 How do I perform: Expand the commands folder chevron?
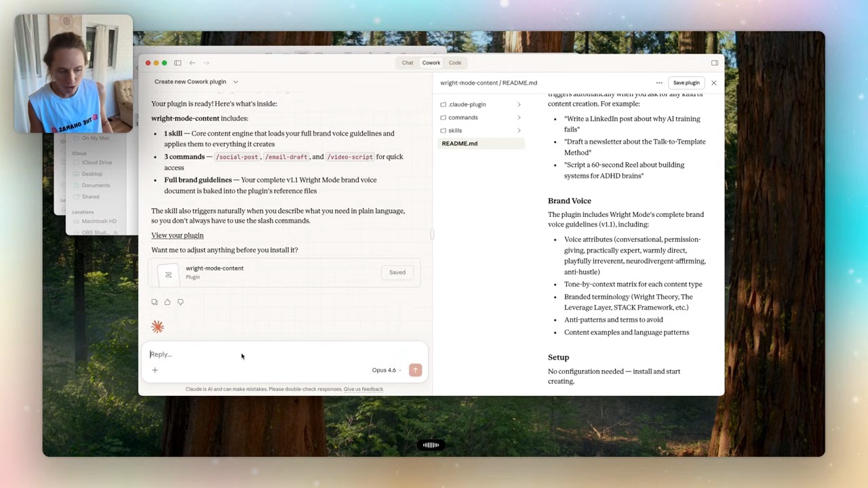pos(519,117)
